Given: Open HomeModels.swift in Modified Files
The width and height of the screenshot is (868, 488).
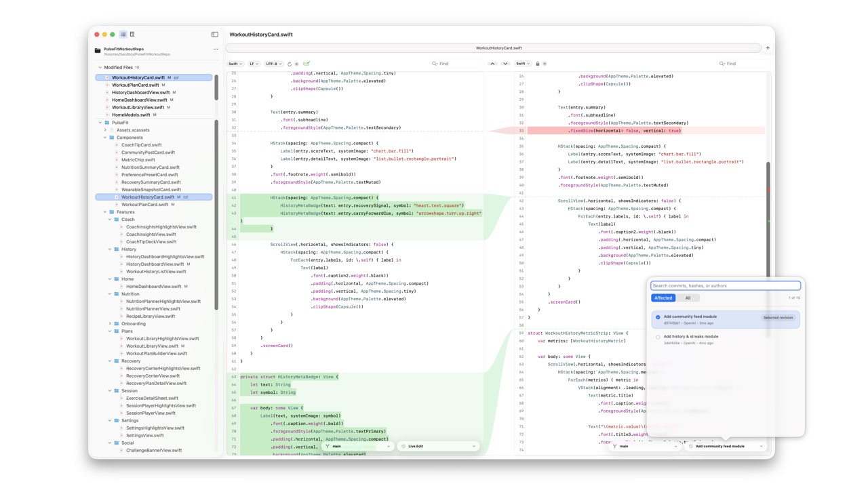Looking at the screenshot, I should (131, 115).
